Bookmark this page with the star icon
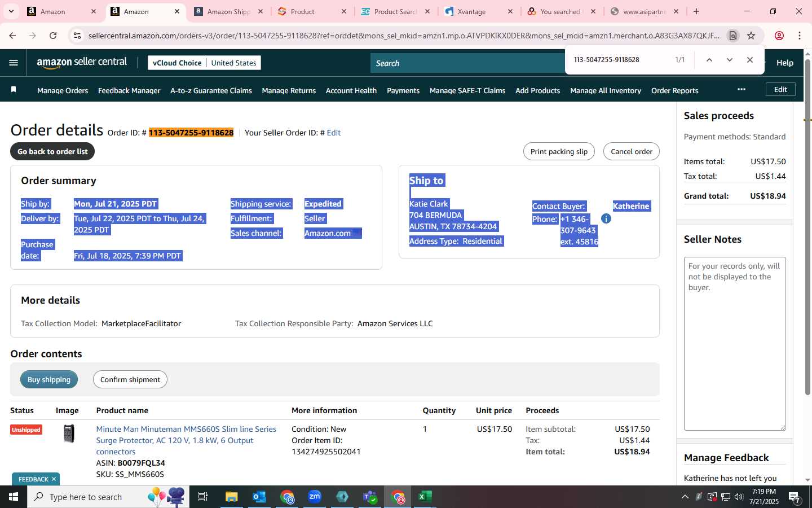The image size is (812, 508). coord(751,36)
